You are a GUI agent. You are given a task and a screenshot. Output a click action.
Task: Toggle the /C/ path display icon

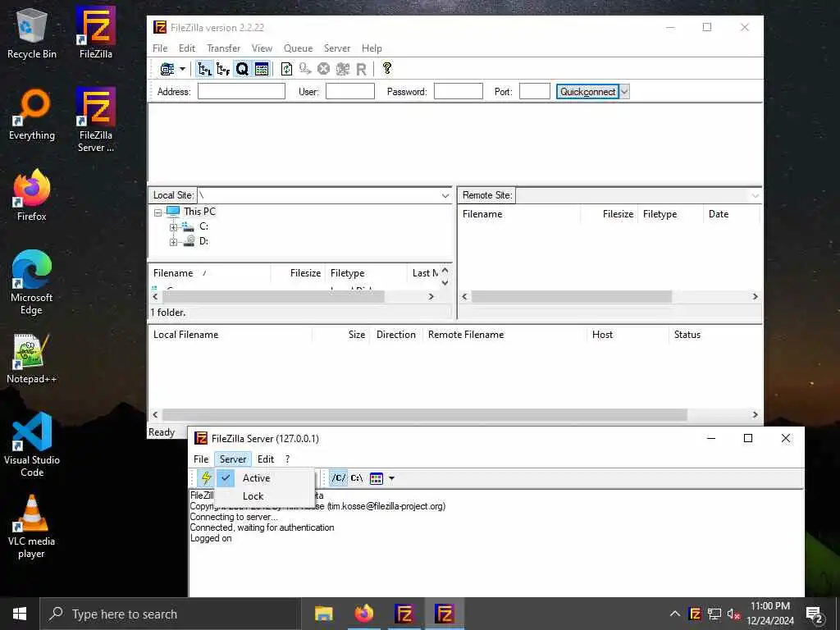tap(338, 478)
